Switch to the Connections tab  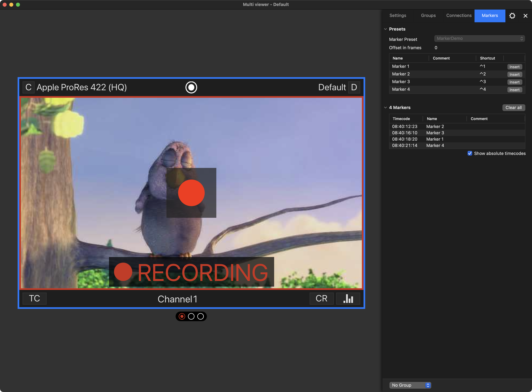click(x=459, y=15)
